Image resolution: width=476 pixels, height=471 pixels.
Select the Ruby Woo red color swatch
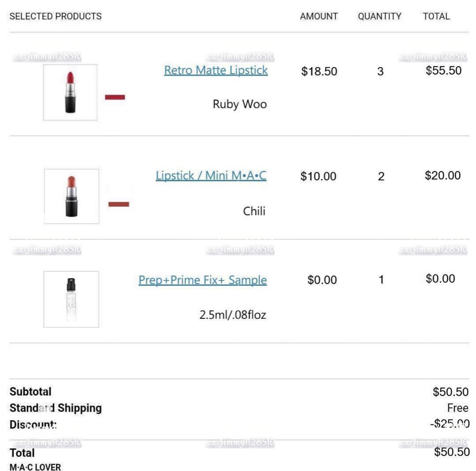click(x=115, y=97)
